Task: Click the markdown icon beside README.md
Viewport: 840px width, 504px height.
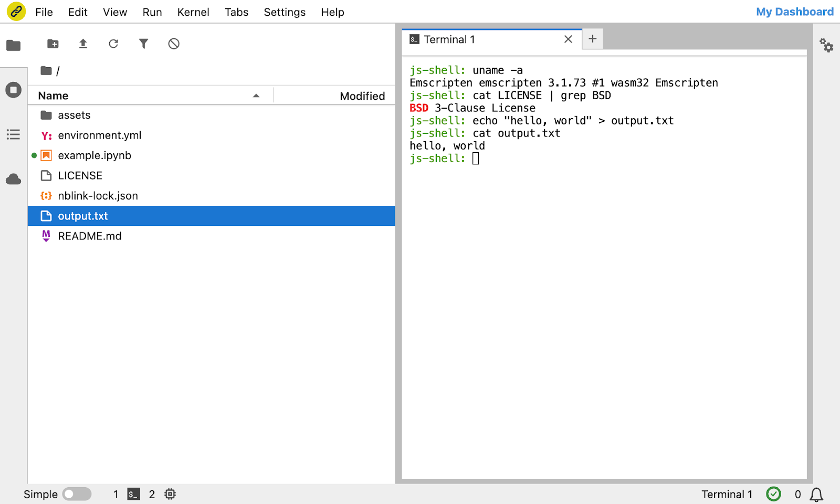Action: 46,236
